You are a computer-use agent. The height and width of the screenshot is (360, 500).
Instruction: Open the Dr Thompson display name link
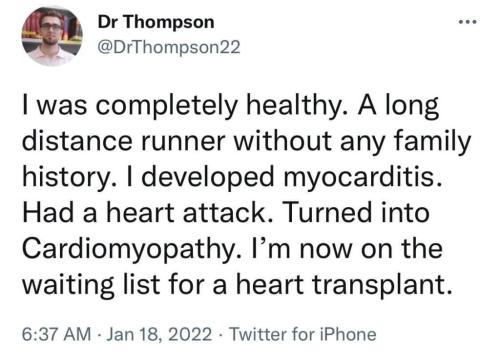point(156,22)
